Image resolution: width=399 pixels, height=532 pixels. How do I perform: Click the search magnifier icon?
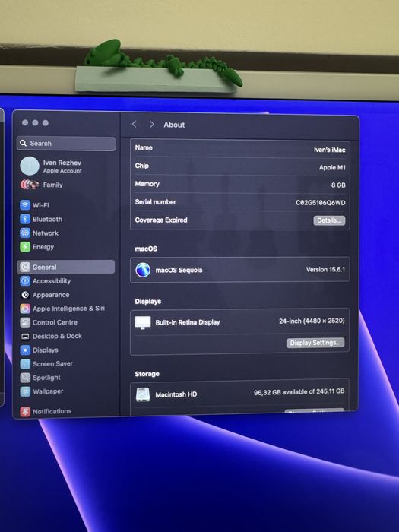(x=23, y=143)
